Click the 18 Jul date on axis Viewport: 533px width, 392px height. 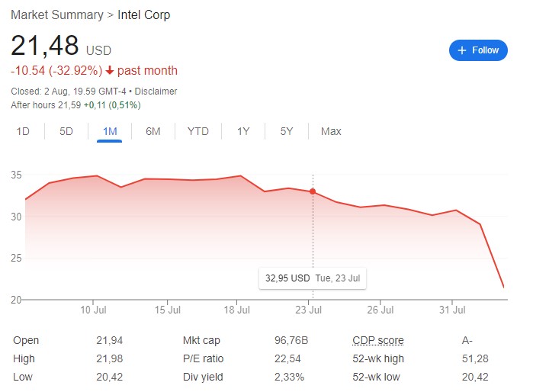click(x=238, y=310)
